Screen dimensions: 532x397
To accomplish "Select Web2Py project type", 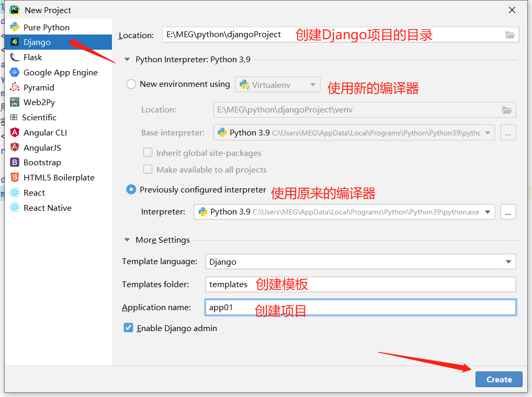I will 59,102.
